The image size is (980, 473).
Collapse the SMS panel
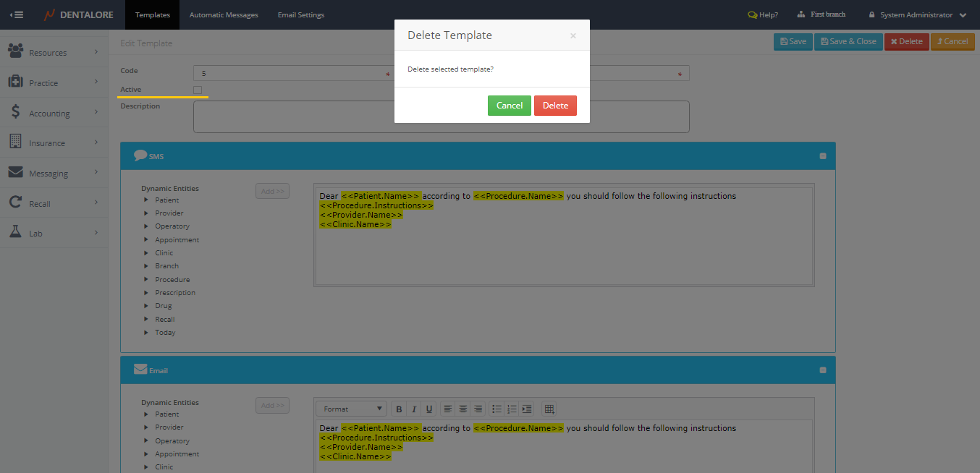click(x=823, y=156)
